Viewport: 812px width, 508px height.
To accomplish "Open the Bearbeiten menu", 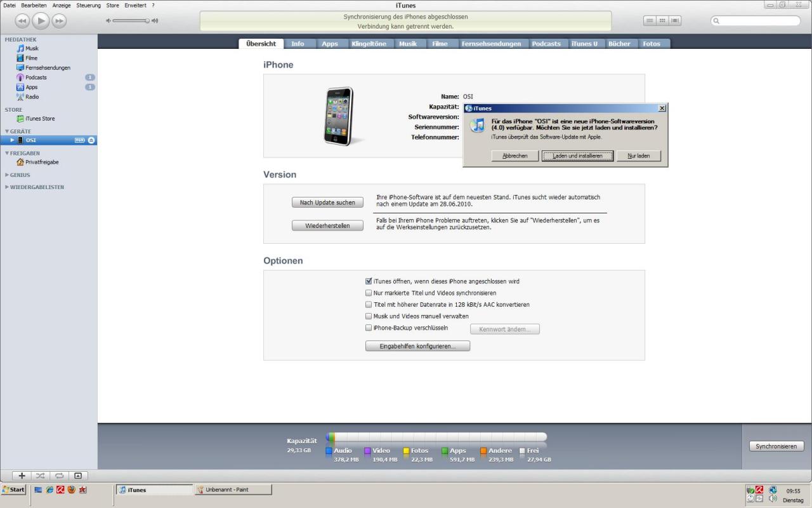I will tap(34, 5).
